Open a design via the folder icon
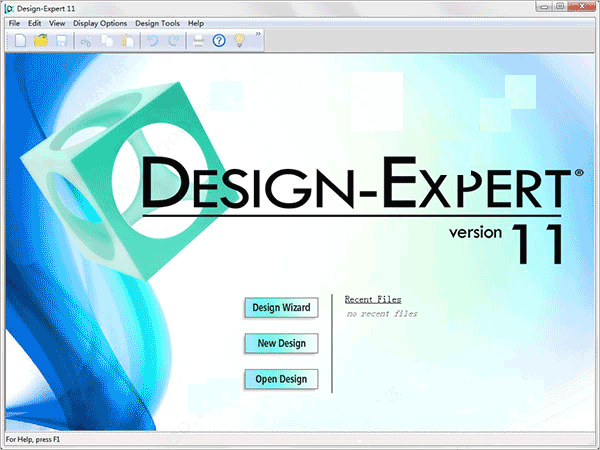The image size is (600, 450). pos(41,41)
